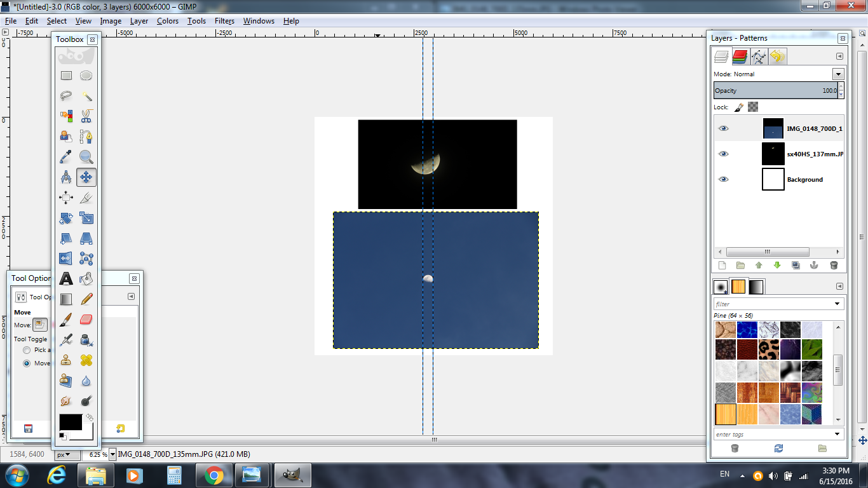This screenshot has height=488, width=868.
Task: Activate the Bucket Fill tool
Action: (86, 279)
